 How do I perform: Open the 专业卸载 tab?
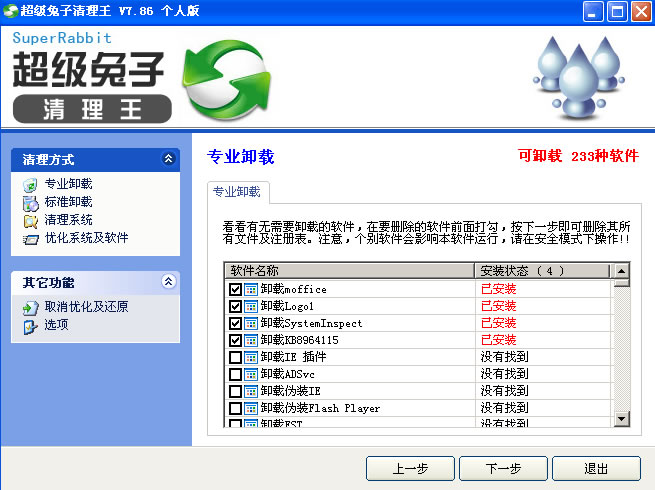click(237, 192)
